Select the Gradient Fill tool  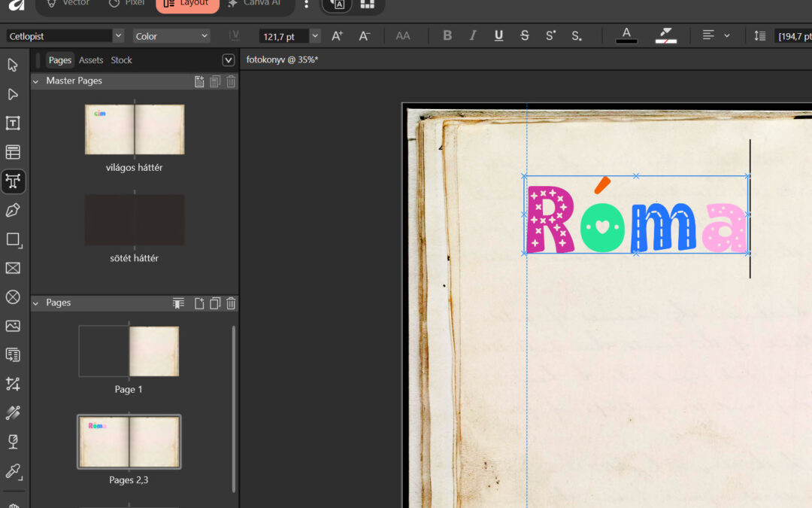(x=13, y=413)
